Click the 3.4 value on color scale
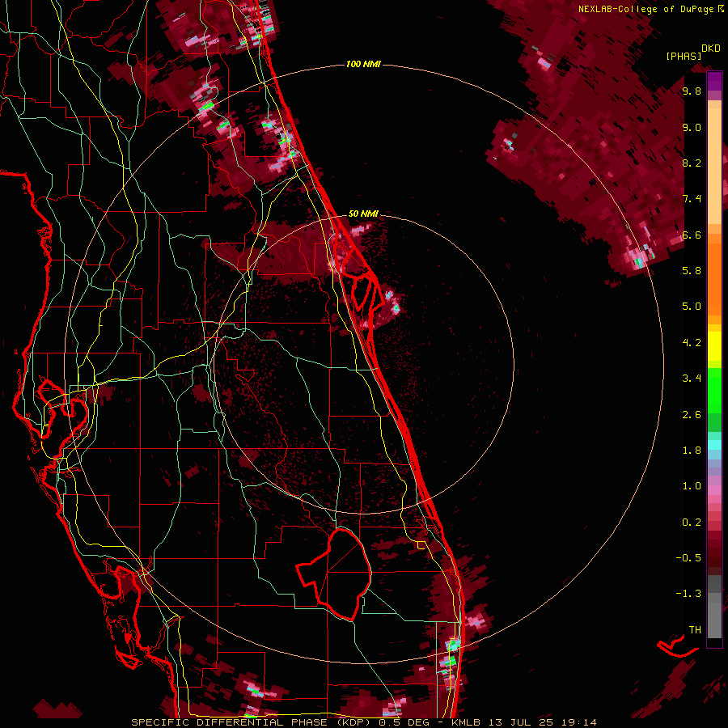This screenshot has width=728, height=728. coord(692,379)
